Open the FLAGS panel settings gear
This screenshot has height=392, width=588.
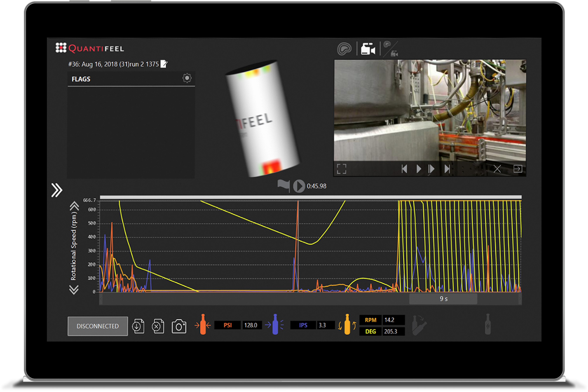(187, 78)
